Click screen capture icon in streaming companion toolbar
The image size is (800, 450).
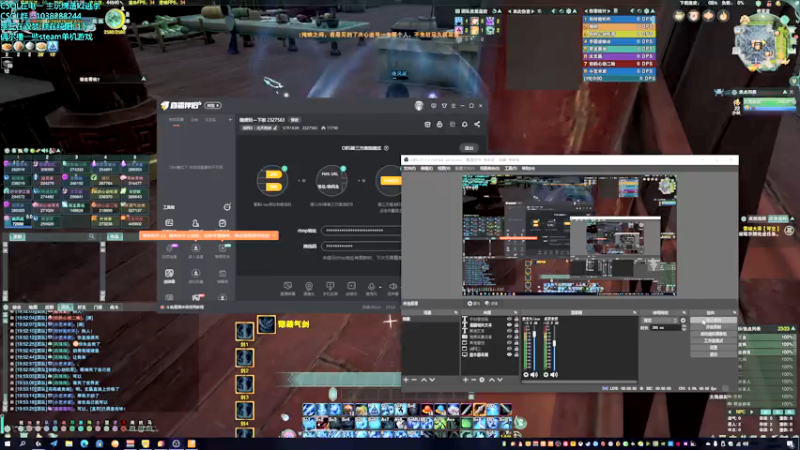pyautogui.click(x=288, y=286)
